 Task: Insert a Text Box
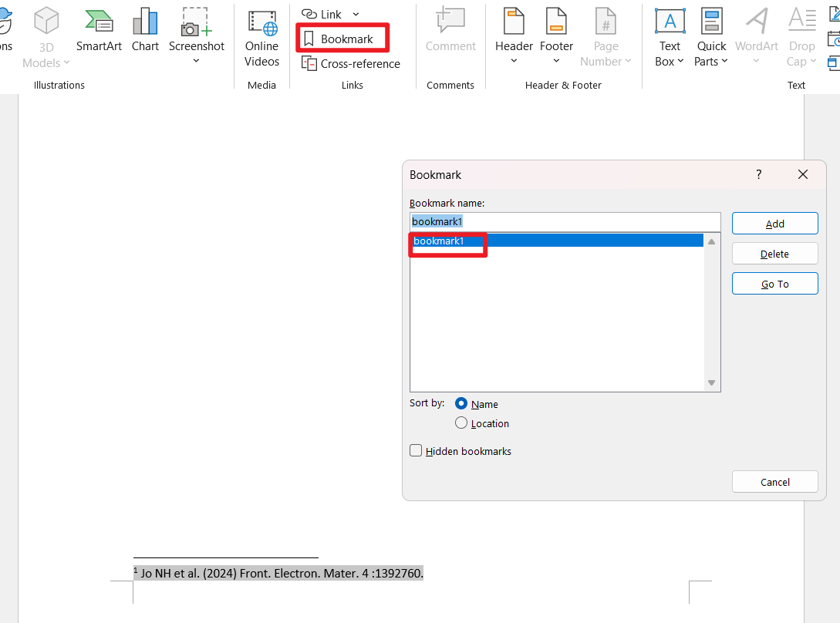(x=670, y=38)
